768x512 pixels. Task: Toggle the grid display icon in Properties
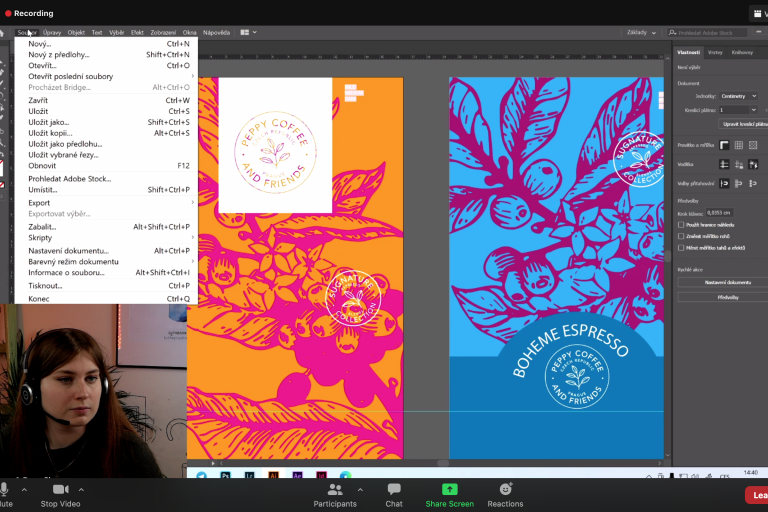pos(738,145)
